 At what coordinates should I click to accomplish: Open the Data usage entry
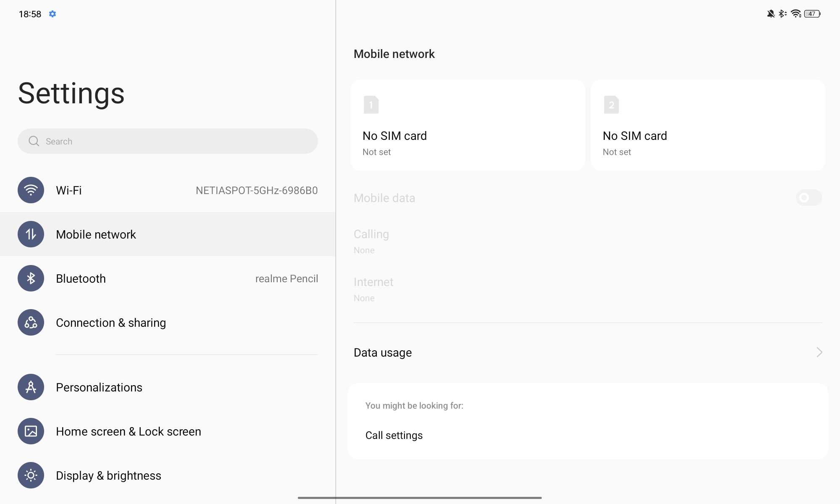coord(588,352)
